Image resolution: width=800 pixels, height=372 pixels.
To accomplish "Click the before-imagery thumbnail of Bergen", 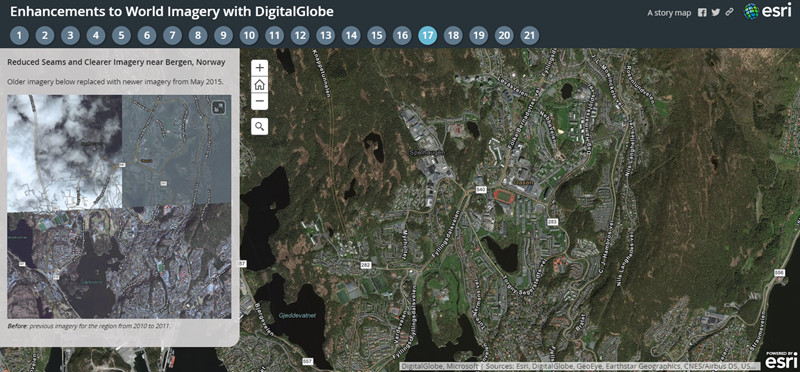I will pos(119,207).
